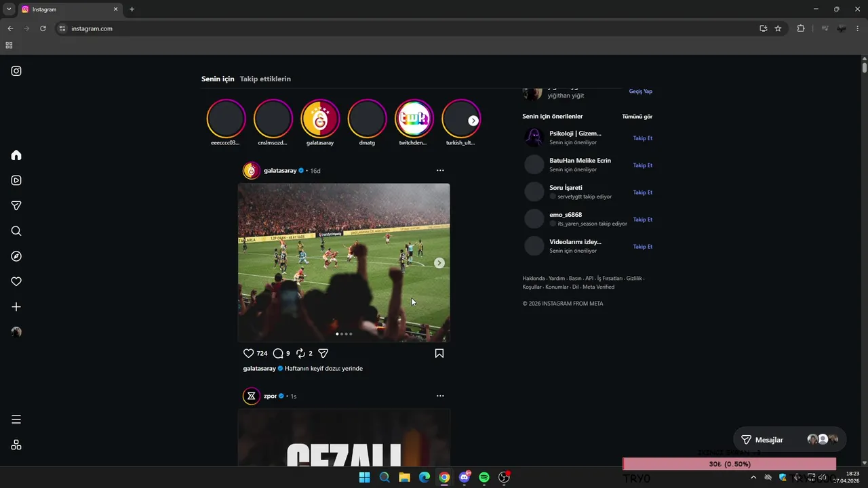868x488 pixels.
Task: Save galatasaray post with bookmark icon
Action: (439, 353)
